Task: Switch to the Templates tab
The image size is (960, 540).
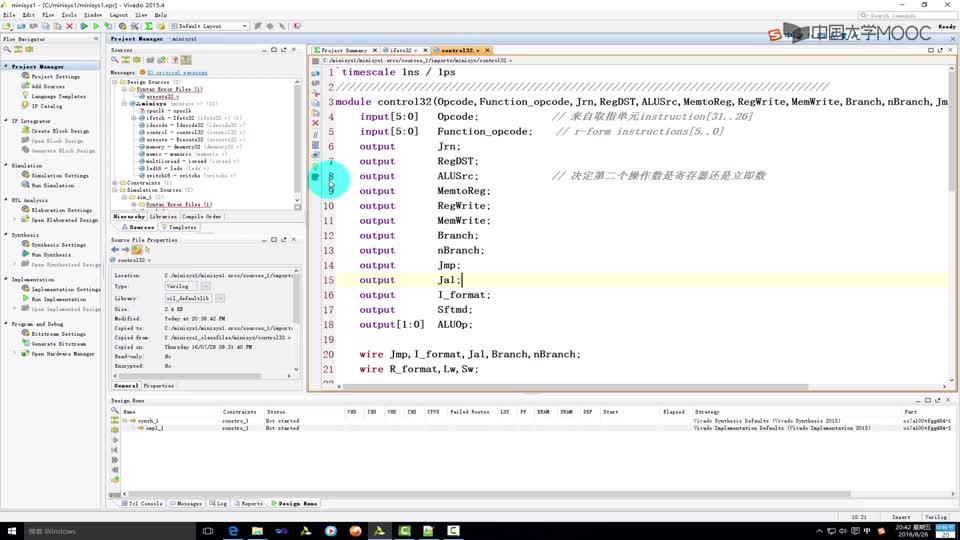Action: [x=179, y=227]
